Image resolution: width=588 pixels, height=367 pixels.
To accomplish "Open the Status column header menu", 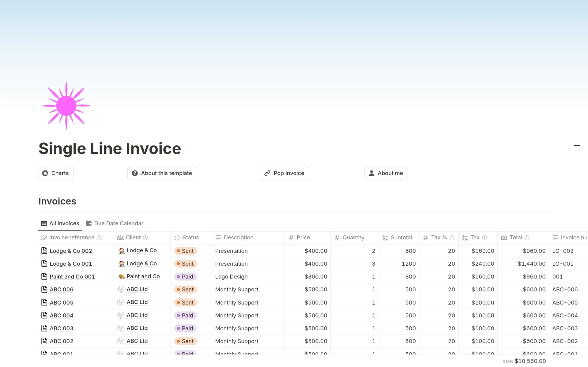I will pyautogui.click(x=190, y=238).
